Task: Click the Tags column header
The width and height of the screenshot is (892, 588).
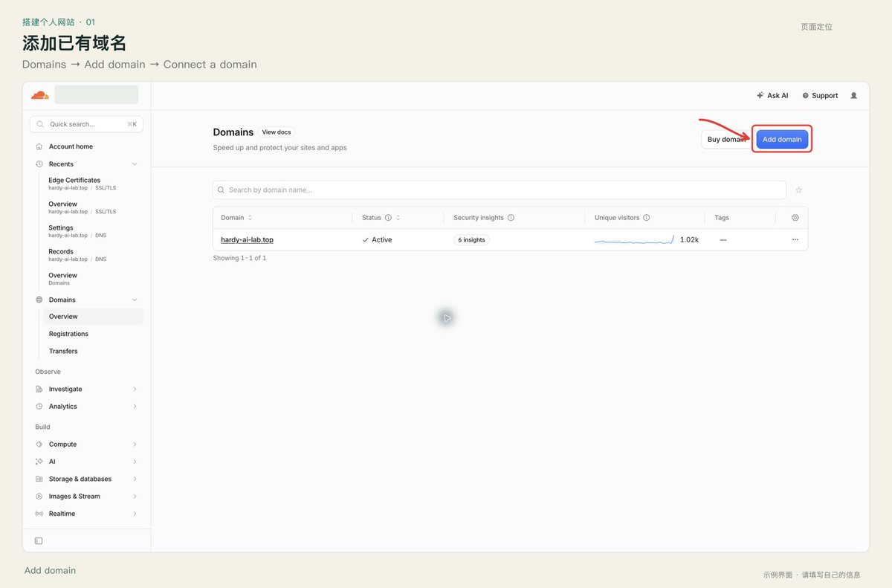Action: [722, 218]
